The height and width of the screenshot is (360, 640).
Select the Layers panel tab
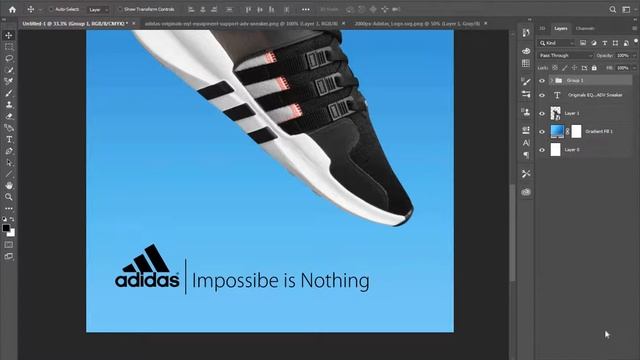[560, 28]
